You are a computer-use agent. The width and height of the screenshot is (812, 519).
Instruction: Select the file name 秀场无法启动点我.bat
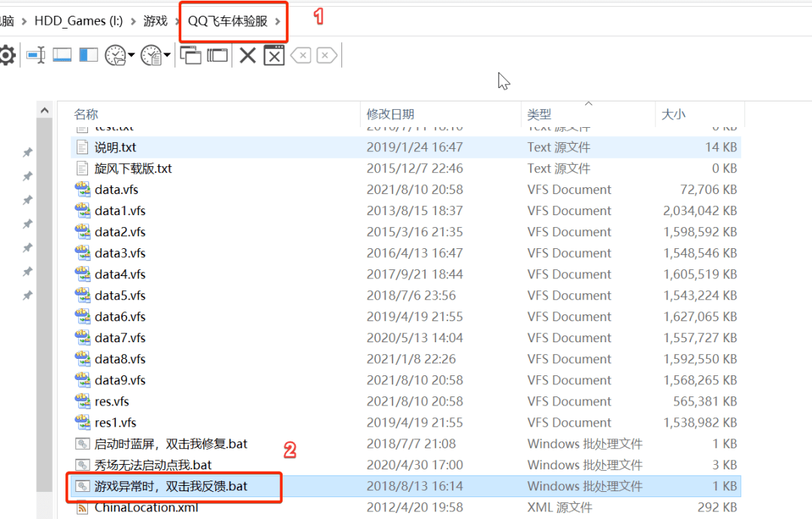(x=153, y=465)
